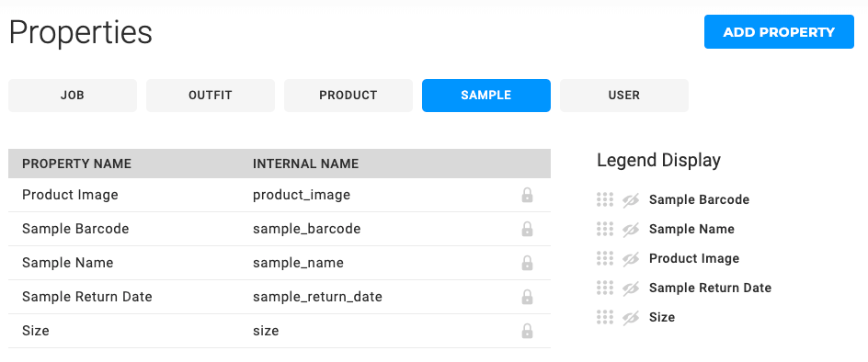868x362 pixels.
Task: Switch to the JOB tab
Action: 73,96
